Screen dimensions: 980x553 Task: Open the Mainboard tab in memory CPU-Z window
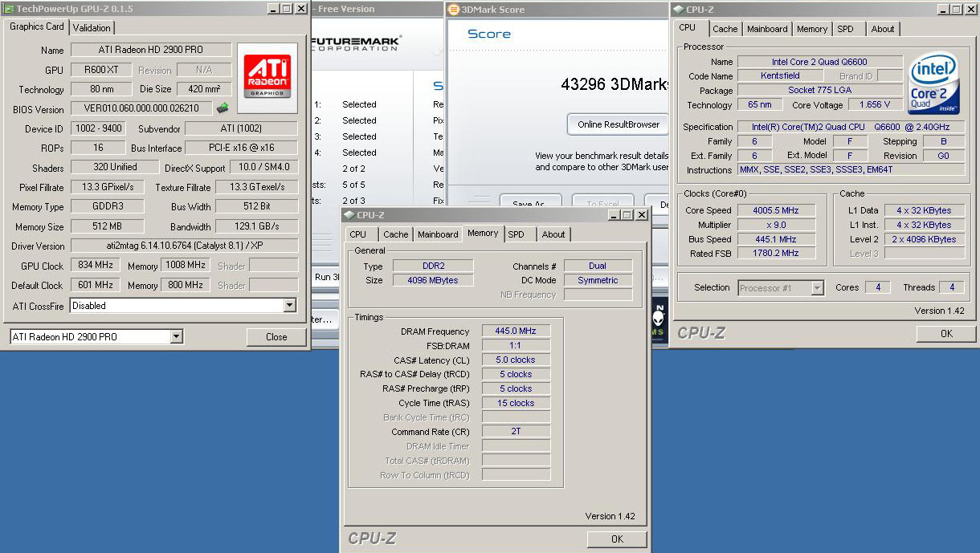click(438, 234)
